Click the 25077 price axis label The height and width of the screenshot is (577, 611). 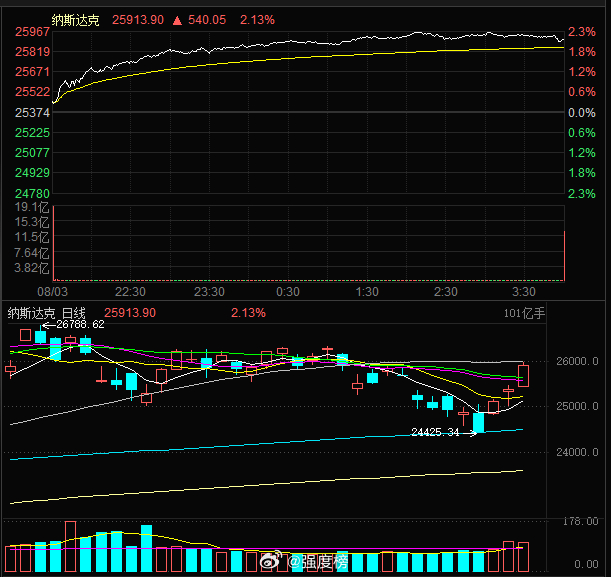[33, 153]
